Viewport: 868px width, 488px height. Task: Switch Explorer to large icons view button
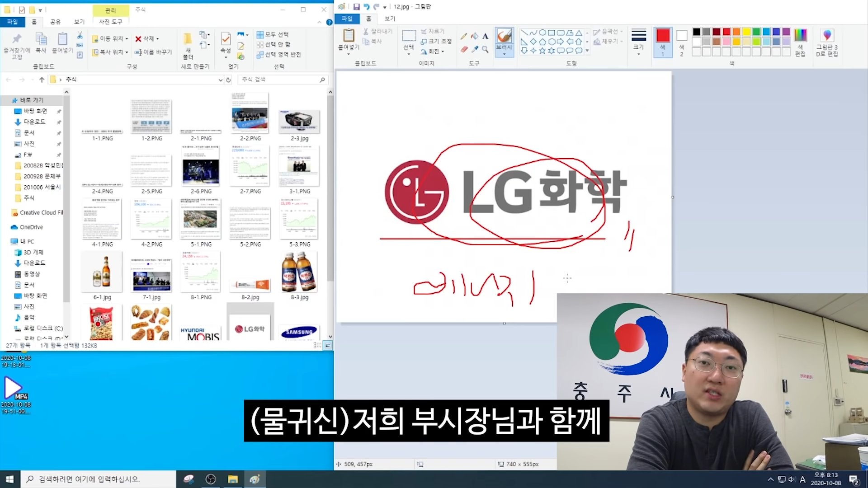point(328,346)
